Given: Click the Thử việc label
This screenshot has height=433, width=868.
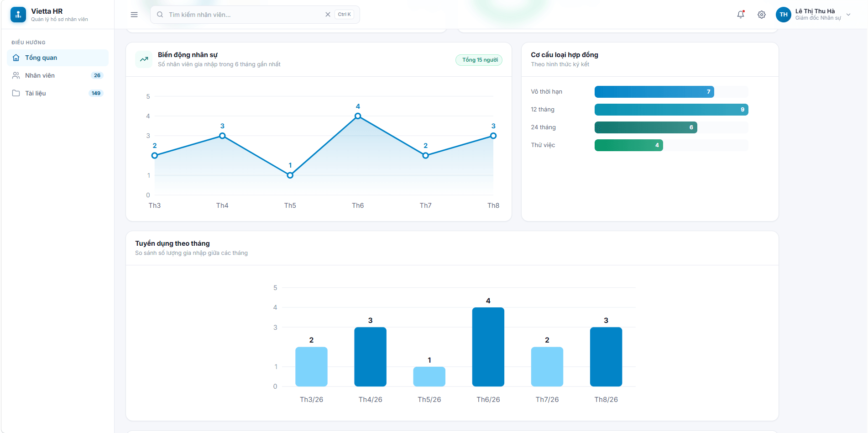Looking at the screenshot, I should point(543,145).
